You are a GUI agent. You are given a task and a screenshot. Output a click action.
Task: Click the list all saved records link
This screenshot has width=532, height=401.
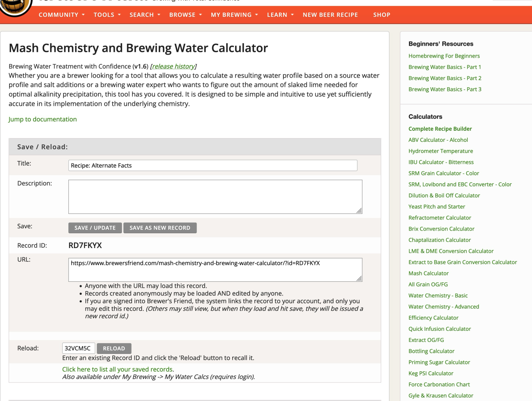pyautogui.click(x=117, y=369)
